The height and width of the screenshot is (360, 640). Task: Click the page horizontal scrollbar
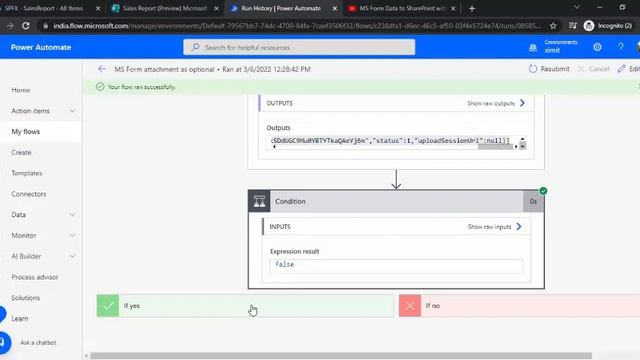341,356
